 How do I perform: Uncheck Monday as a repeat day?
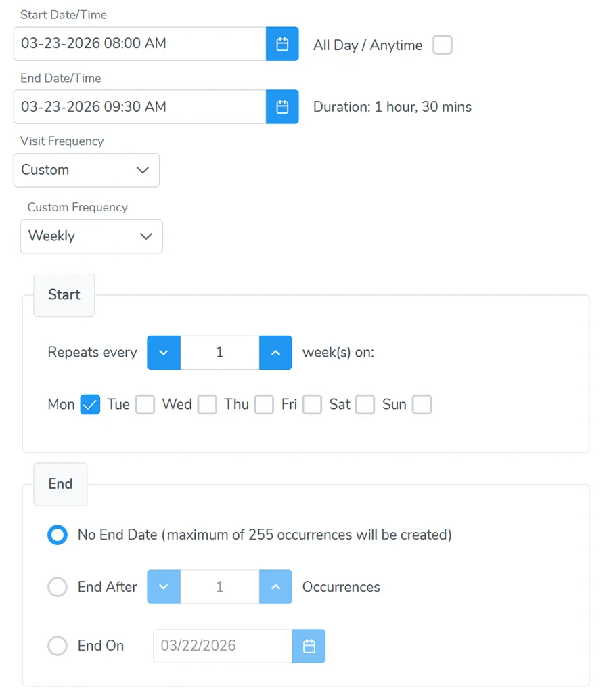pos(90,404)
